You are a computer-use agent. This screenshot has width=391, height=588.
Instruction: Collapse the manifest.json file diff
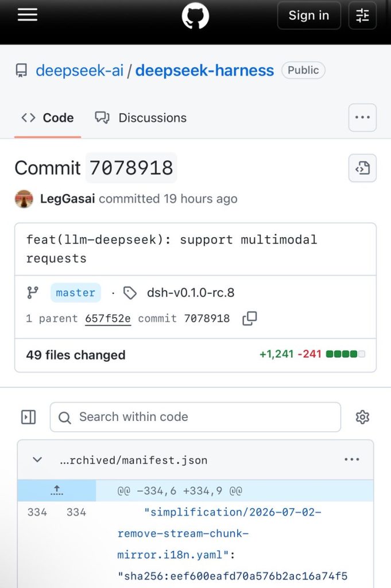click(x=37, y=459)
